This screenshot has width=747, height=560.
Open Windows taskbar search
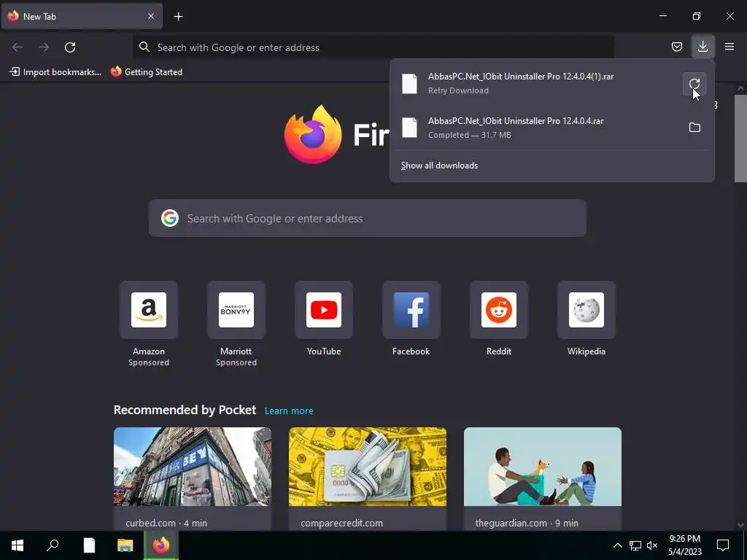[x=53, y=545]
